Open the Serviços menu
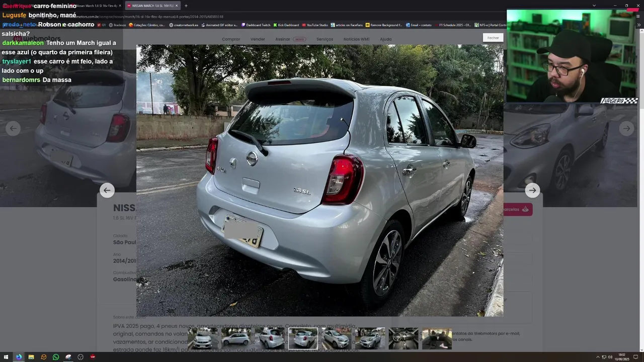 pos(325,39)
